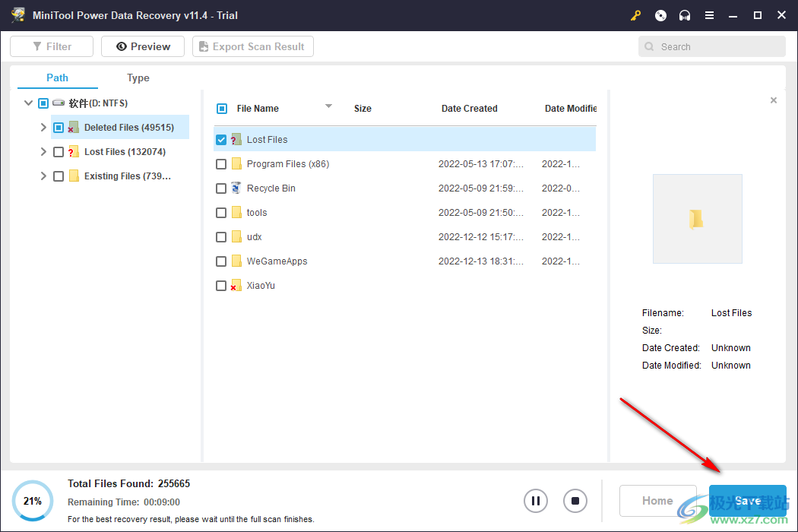
Task: Click the udx folder icon
Action: click(x=236, y=236)
